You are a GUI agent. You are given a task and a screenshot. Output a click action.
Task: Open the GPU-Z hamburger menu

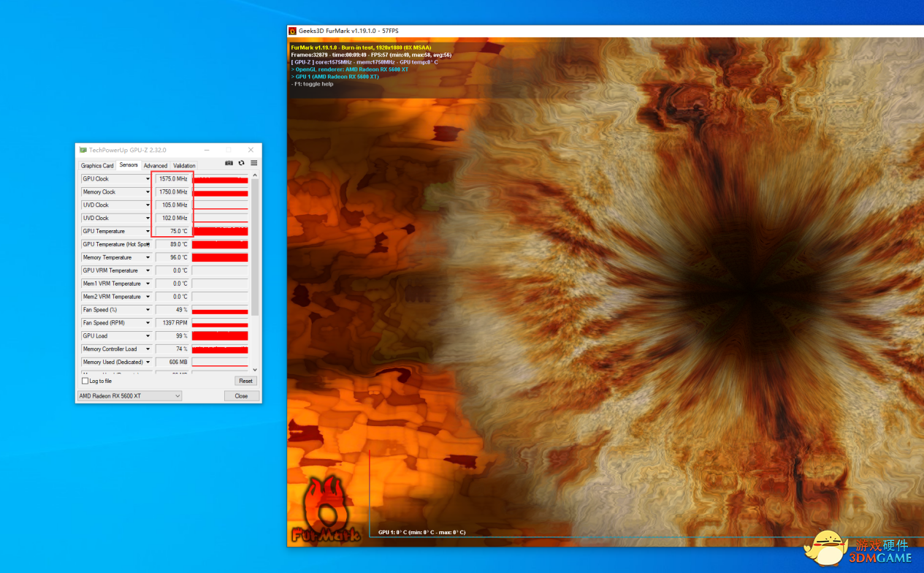coord(254,163)
